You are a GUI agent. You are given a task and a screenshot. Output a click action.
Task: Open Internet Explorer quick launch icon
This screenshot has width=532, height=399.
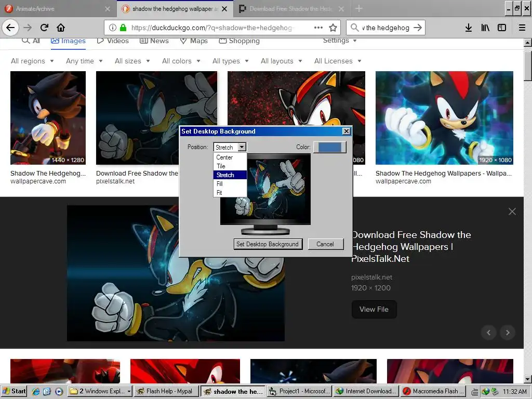point(36,391)
